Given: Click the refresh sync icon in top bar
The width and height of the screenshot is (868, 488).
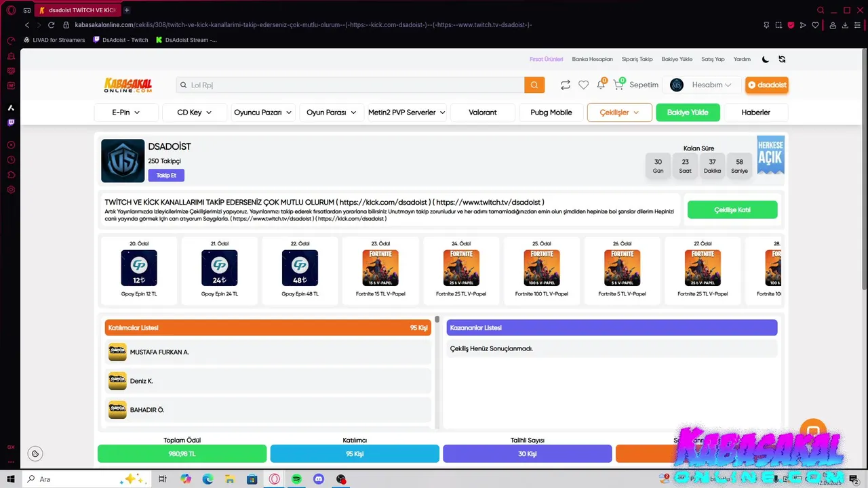Looking at the screenshot, I should coord(782,59).
